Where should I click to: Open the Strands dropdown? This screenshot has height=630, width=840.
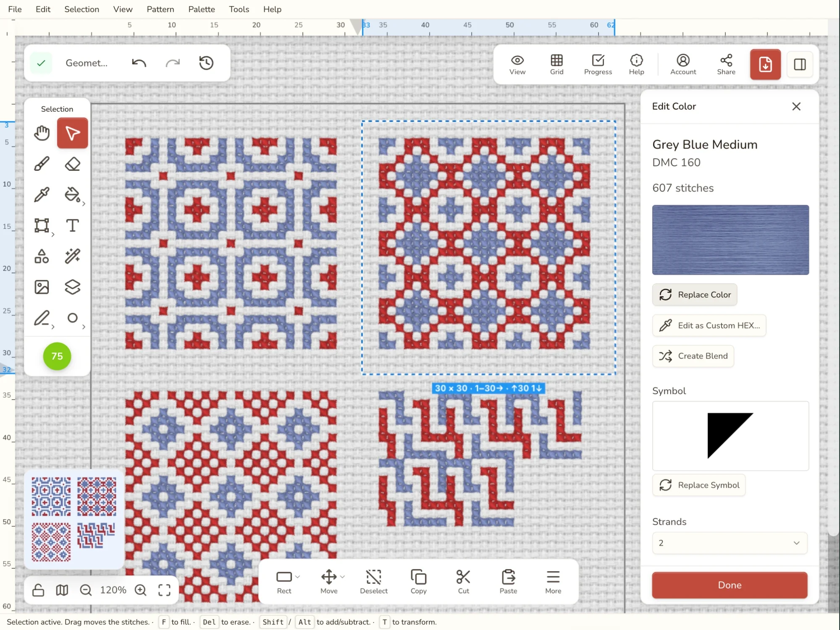tap(730, 543)
